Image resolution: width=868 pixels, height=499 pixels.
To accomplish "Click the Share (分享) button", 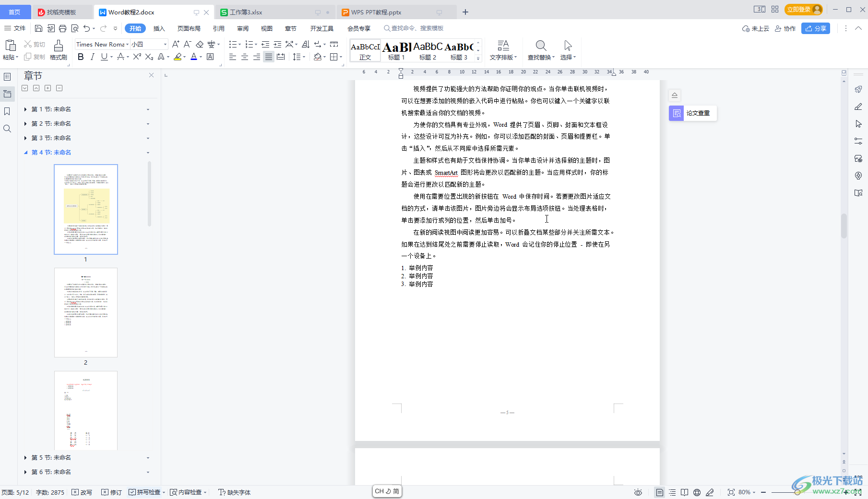I will 816,28.
